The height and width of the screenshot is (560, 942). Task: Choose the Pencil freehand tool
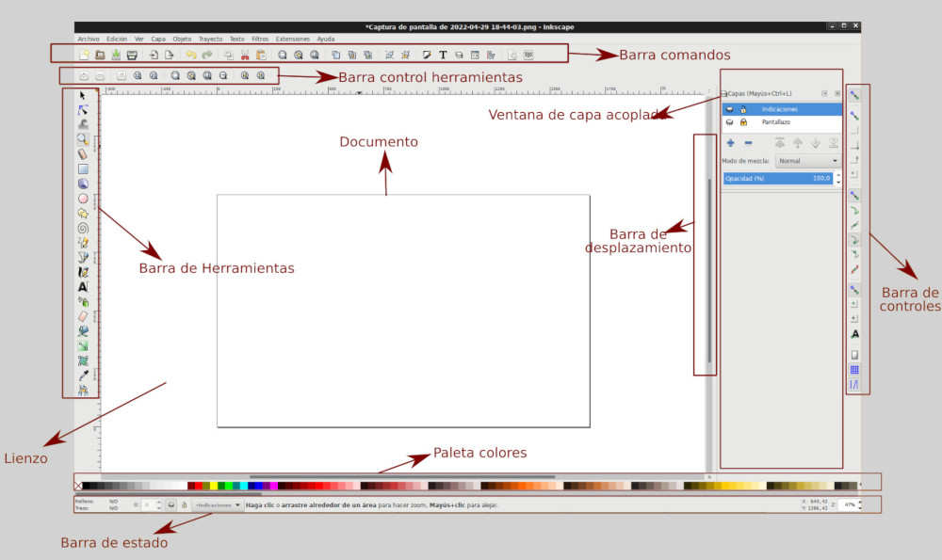83,243
